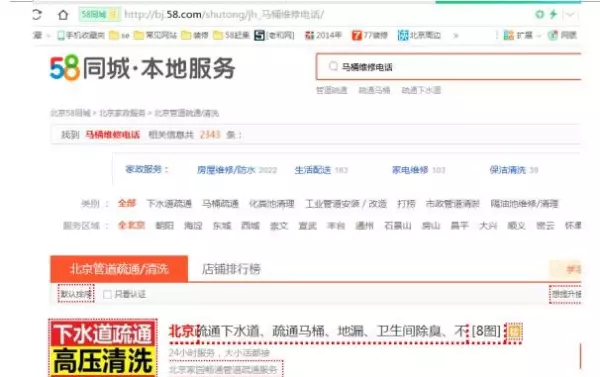The width and height of the screenshot is (600, 377).
Task: Open the 扩展 extensions menu
Action: 522,36
